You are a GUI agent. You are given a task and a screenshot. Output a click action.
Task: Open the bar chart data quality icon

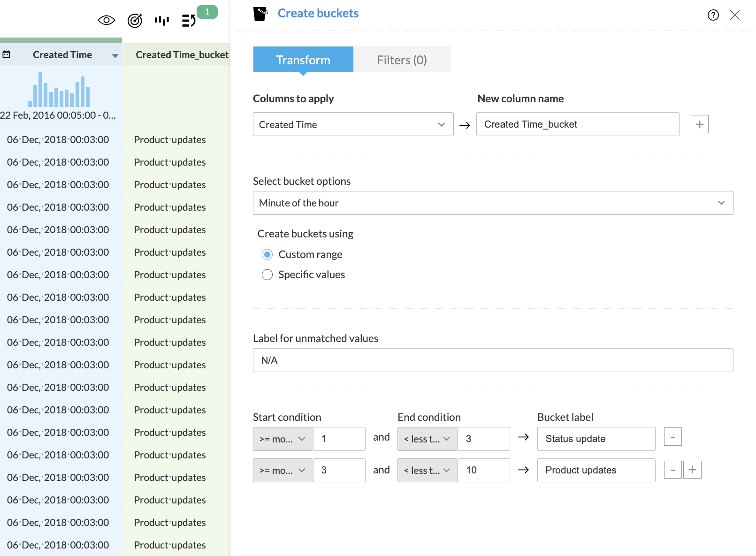[162, 20]
